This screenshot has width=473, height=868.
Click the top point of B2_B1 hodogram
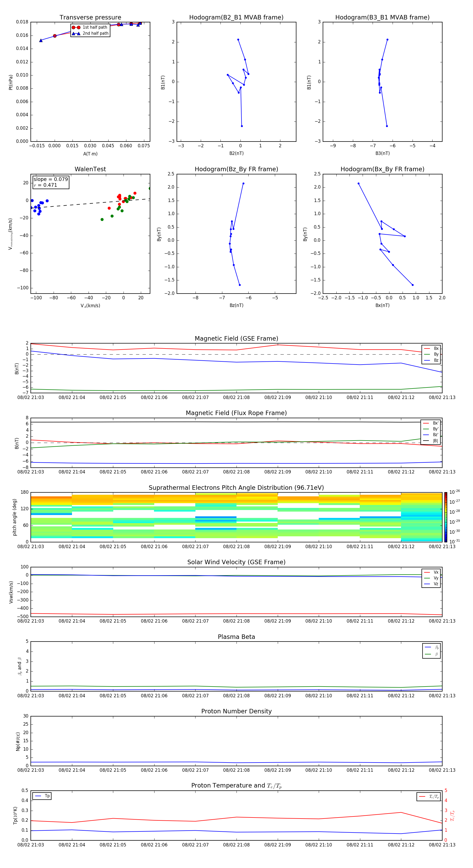[238, 40]
